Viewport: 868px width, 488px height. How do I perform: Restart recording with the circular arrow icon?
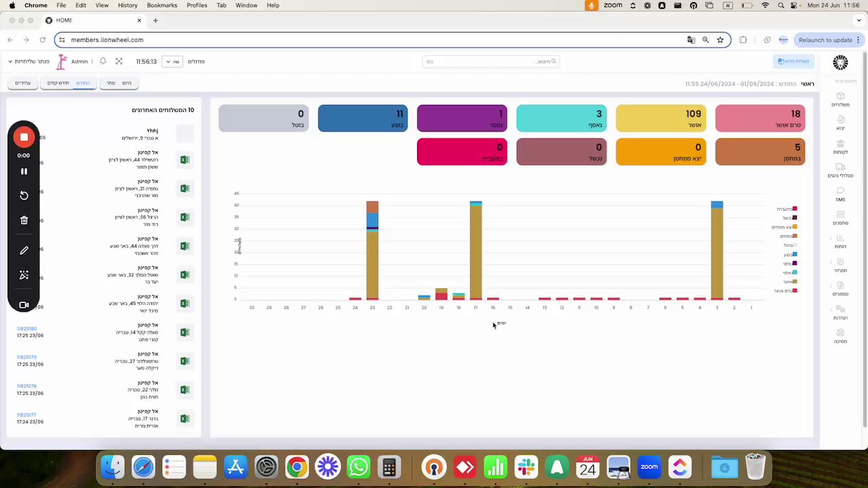[24, 195]
